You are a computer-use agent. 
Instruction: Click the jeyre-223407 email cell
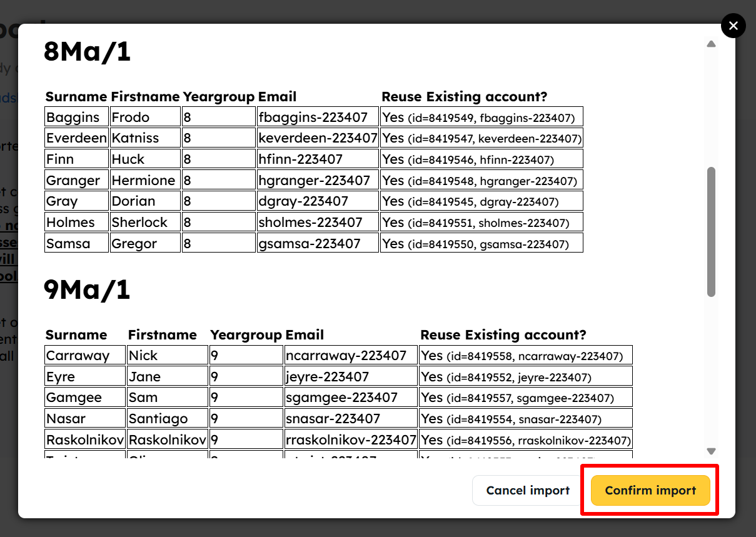pos(351,376)
